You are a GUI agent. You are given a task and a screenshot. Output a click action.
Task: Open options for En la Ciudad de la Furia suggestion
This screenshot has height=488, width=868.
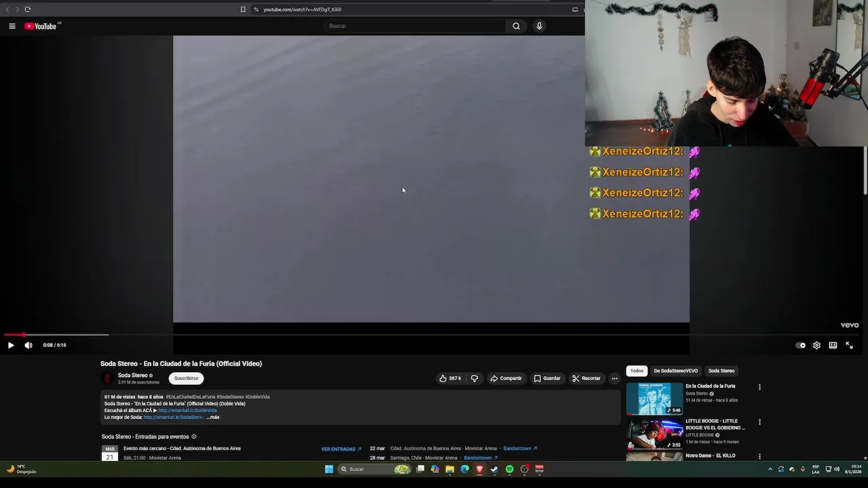(x=759, y=387)
